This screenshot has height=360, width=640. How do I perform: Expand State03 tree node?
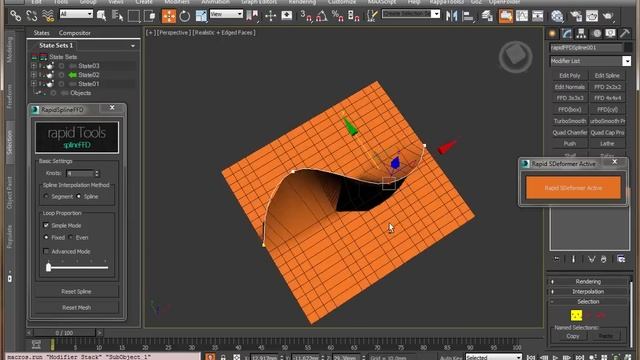34,66
